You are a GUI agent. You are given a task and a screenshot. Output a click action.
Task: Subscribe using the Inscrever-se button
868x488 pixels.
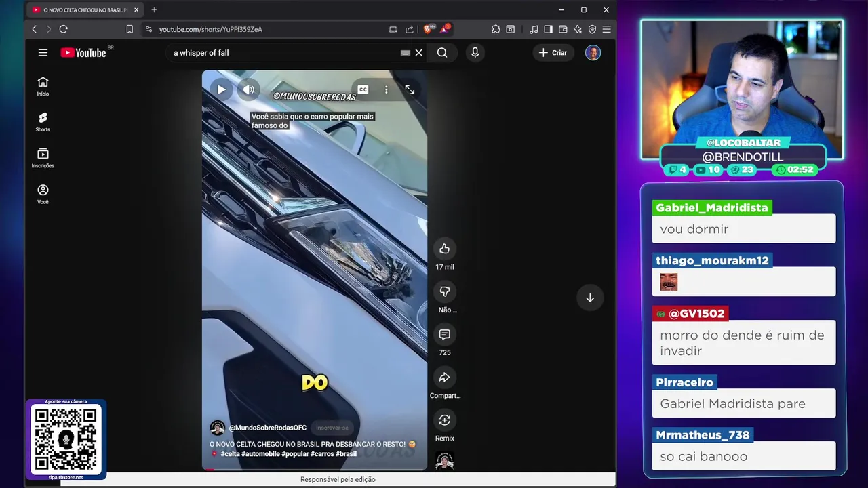pyautogui.click(x=332, y=428)
